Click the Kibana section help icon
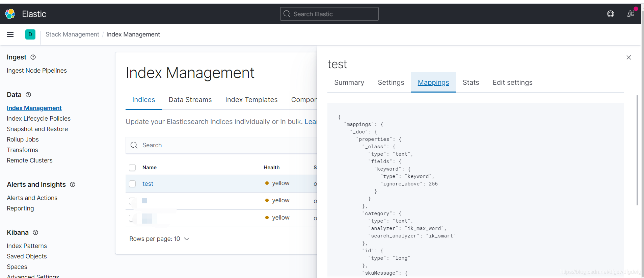The image size is (644, 278). (35, 232)
